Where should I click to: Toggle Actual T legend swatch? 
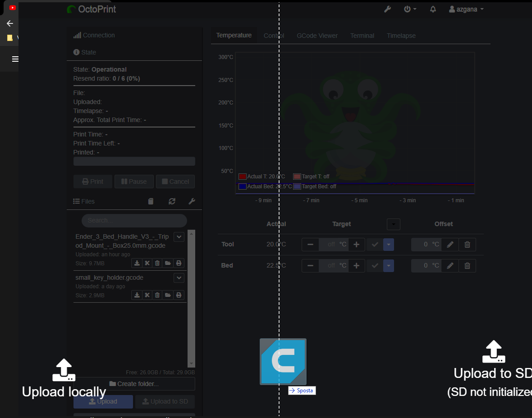tap(242, 177)
